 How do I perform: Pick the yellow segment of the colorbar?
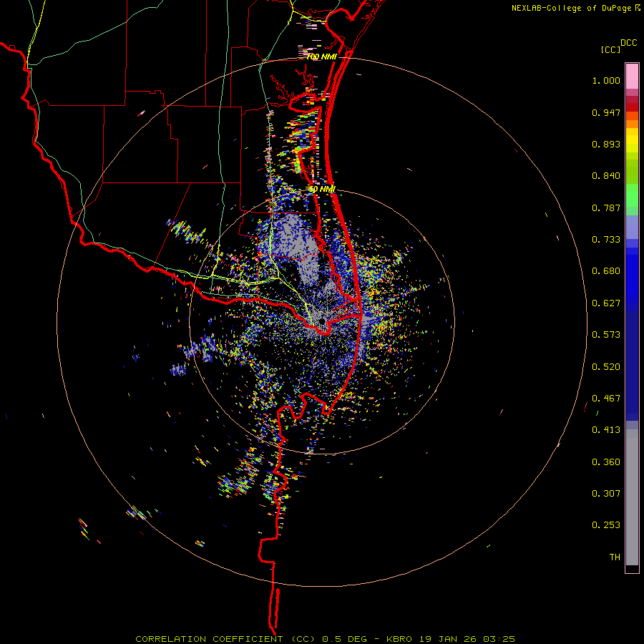point(632,140)
